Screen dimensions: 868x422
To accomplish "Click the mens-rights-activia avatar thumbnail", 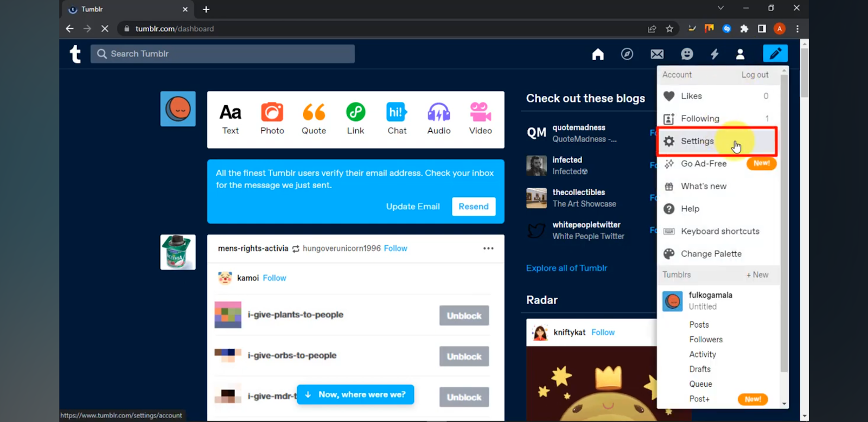I will (178, 252).
